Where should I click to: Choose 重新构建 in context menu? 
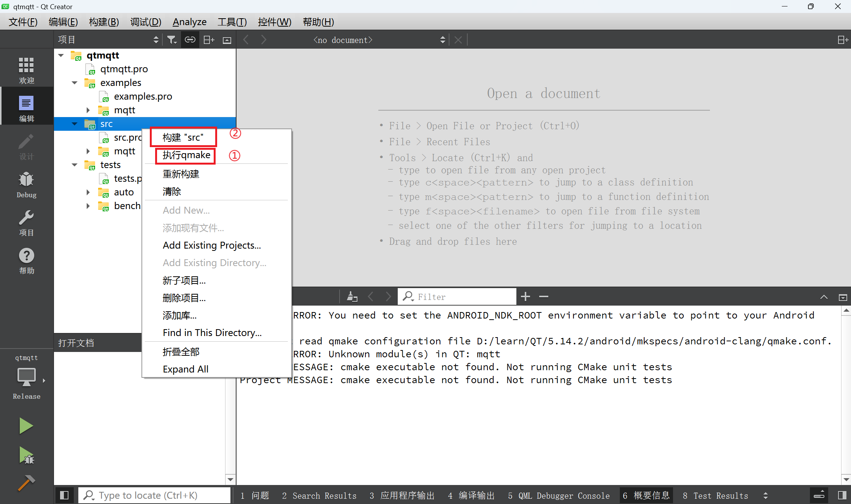pyautogui.click(x=217, y=174)
